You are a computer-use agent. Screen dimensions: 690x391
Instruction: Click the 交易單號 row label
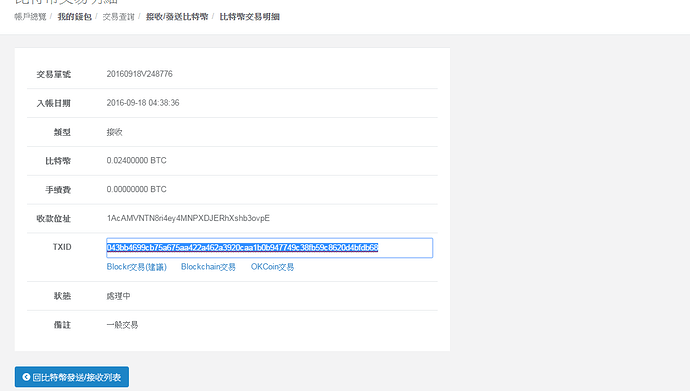(54, 74)
